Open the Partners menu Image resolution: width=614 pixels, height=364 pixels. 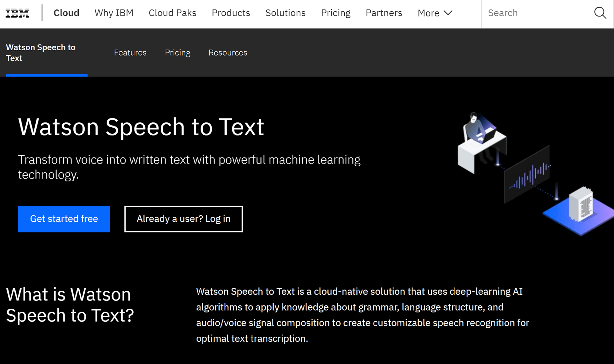384,13
